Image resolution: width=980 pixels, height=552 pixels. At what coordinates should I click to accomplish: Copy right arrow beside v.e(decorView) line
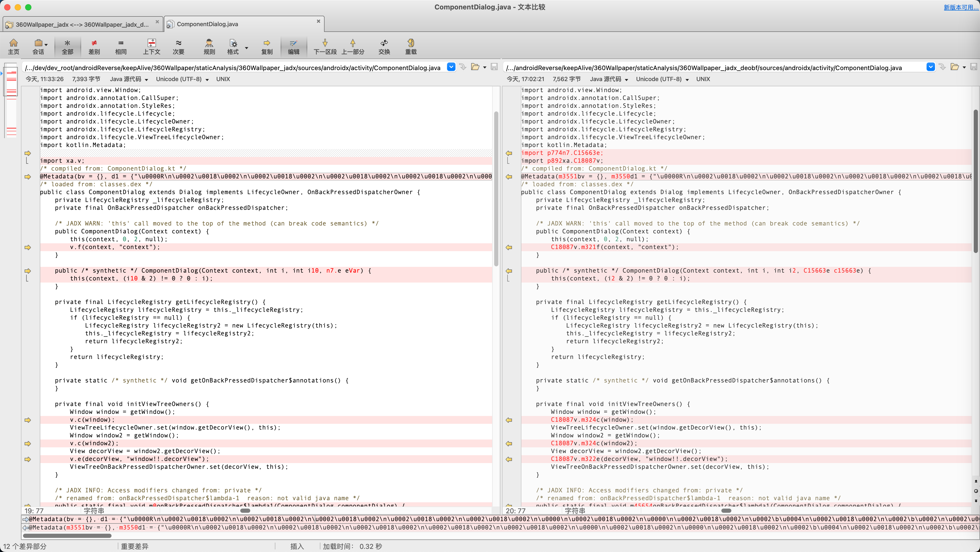coord(27,459)
